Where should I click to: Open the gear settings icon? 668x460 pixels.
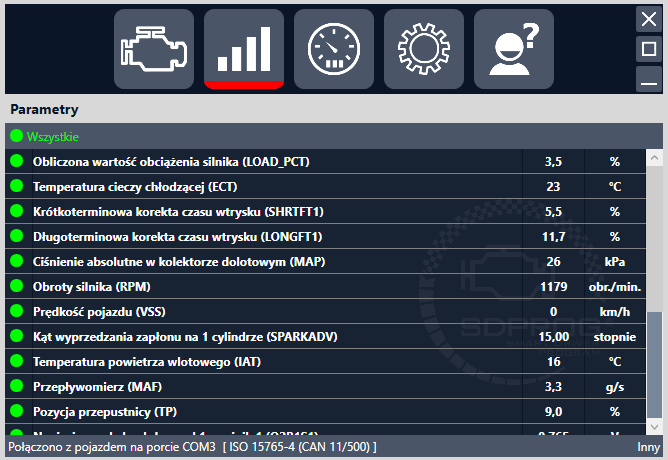[424, 49]
